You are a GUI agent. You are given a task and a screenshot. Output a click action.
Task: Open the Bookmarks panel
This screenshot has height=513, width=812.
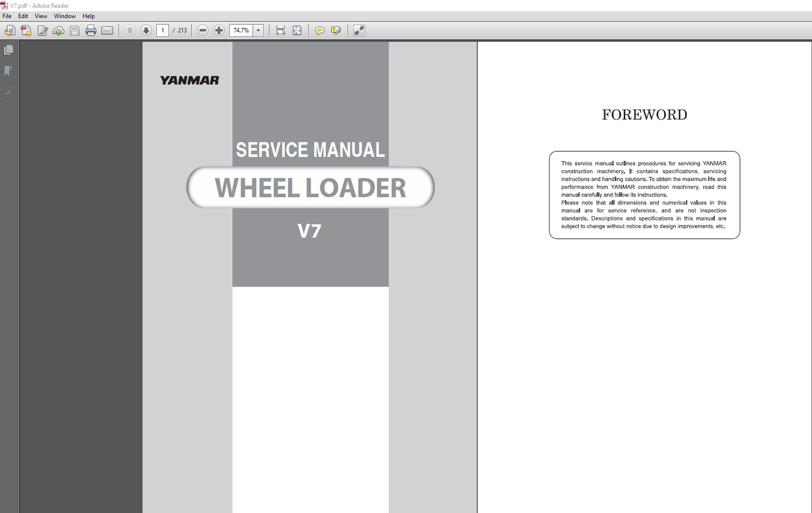tap(9, 71)
